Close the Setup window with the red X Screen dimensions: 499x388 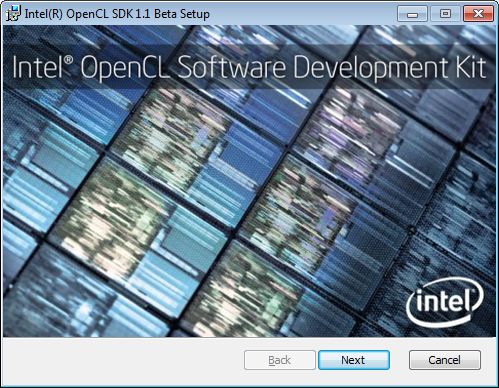[478, 14]
